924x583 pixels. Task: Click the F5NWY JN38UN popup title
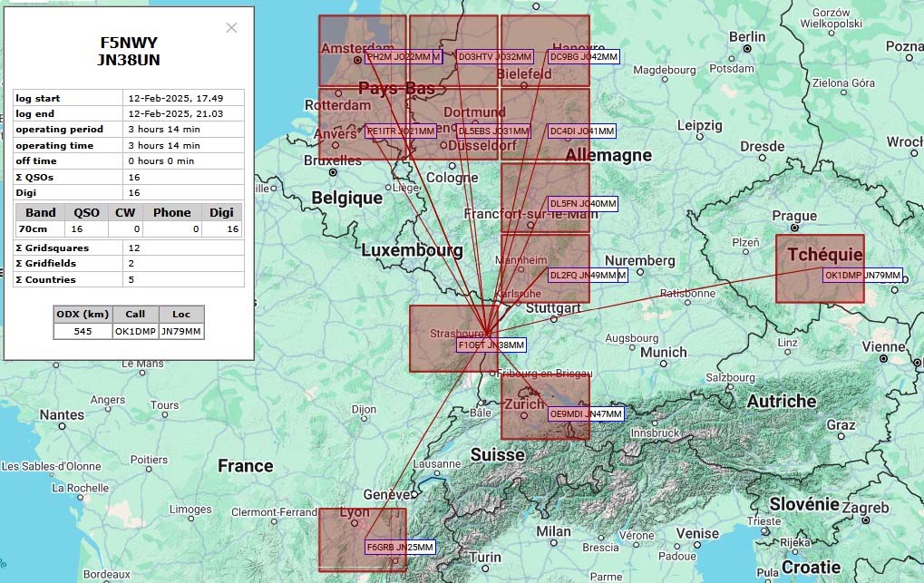129,51
